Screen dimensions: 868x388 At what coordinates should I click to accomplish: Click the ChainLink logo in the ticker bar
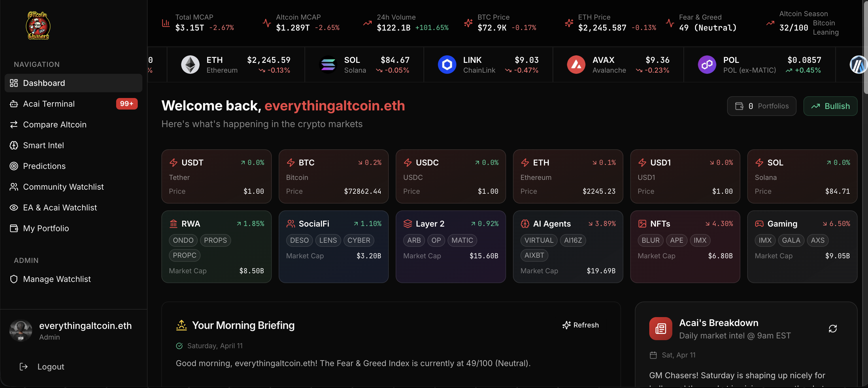click(447, 64)
